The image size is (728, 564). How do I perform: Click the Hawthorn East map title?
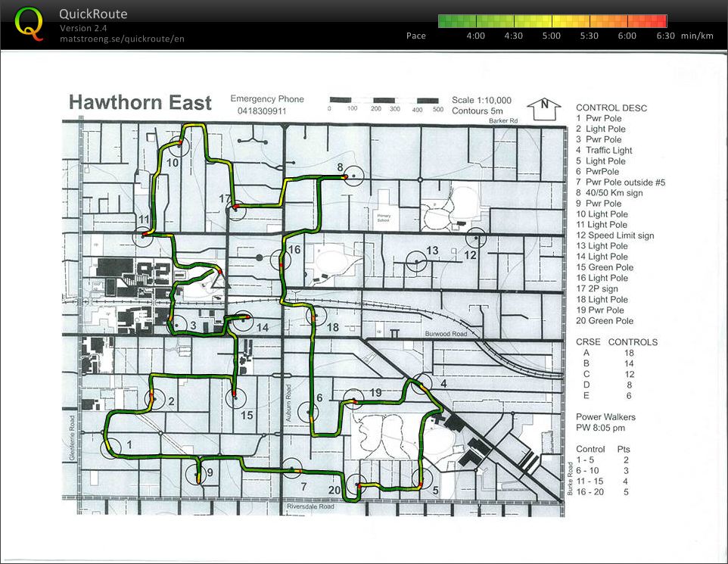(140, 103)
